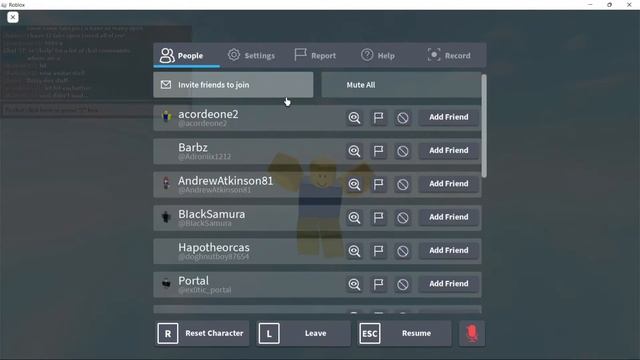Select AndrewAtkinson81's avatar thumbnail
640x360 pixels.
coord(166,183)
